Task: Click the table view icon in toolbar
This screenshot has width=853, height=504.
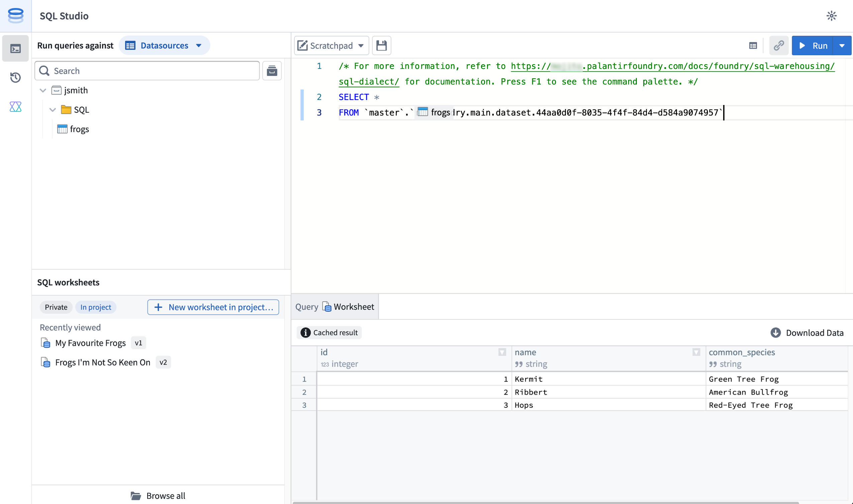Action: (x=753, y=45)
